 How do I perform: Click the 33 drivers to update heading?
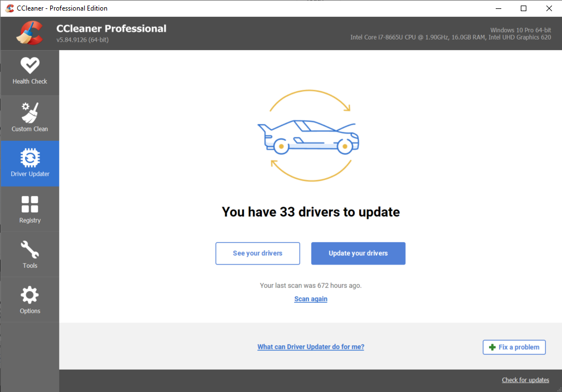(x=311, y=212)
